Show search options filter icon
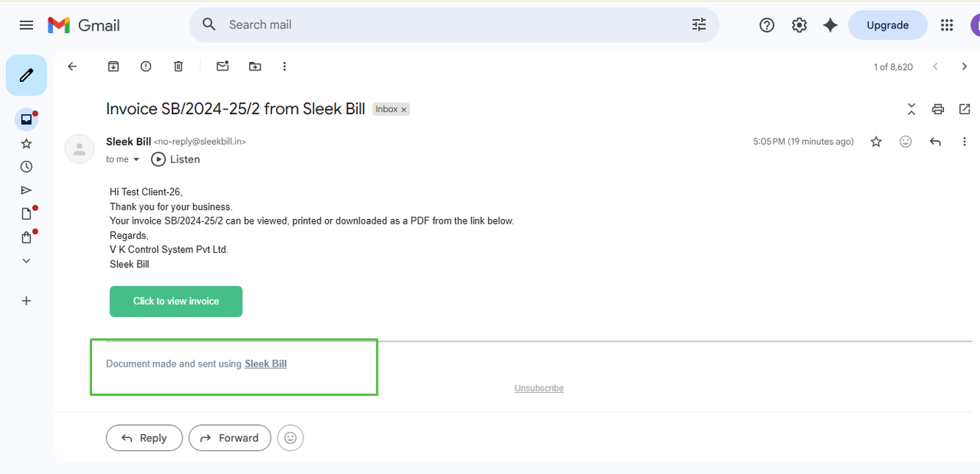980x474 pixels. (699, 25)
